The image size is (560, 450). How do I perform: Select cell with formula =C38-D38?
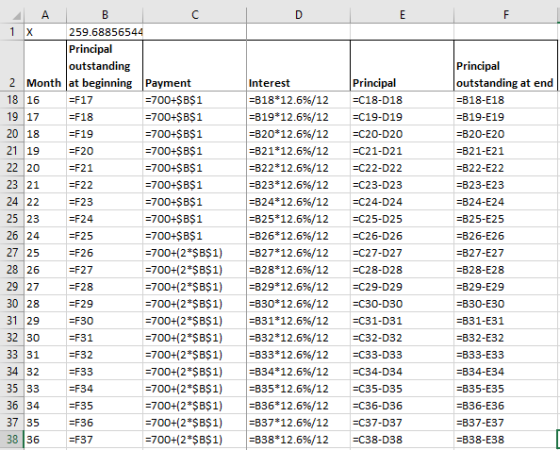click(x=402, y=439)
